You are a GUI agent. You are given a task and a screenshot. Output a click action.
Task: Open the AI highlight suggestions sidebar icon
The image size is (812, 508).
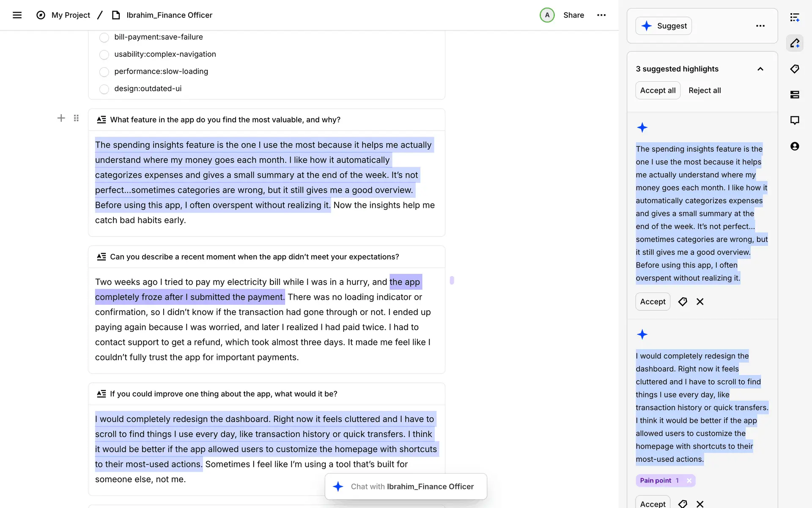tap(795, 43)
